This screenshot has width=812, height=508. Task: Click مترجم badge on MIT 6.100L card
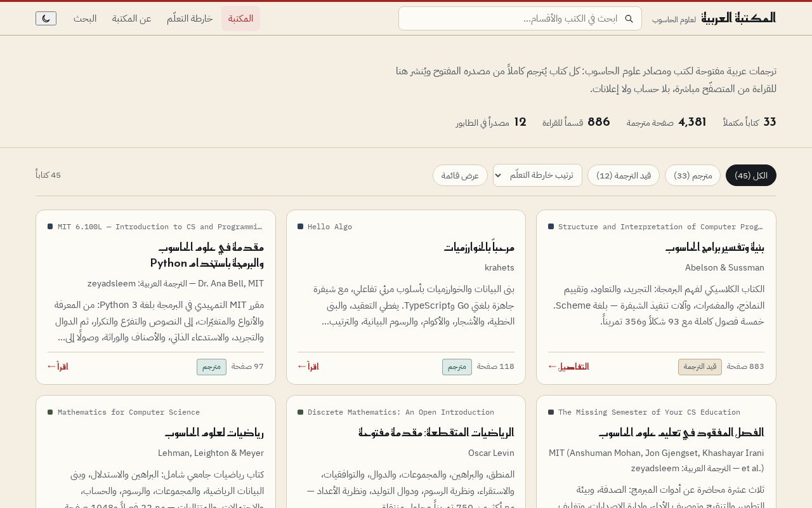[x=211, y=367]
